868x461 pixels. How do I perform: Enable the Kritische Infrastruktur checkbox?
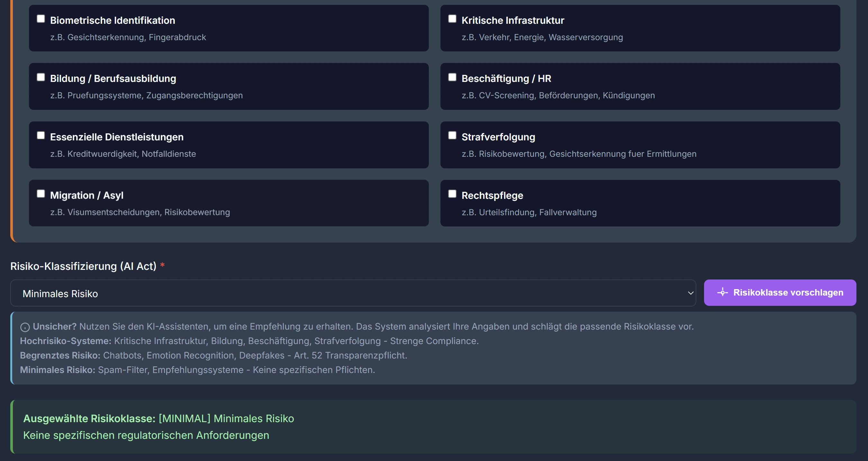(x=452, y=19)
